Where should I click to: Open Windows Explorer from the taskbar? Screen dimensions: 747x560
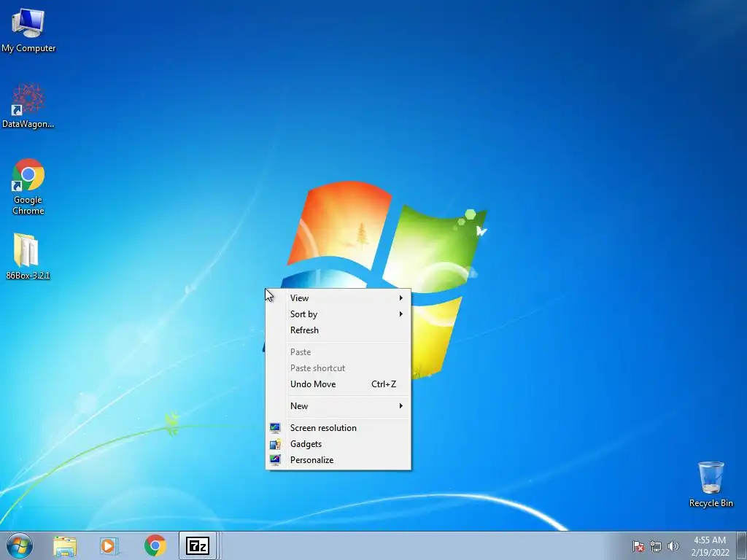(x=65, y=545)
